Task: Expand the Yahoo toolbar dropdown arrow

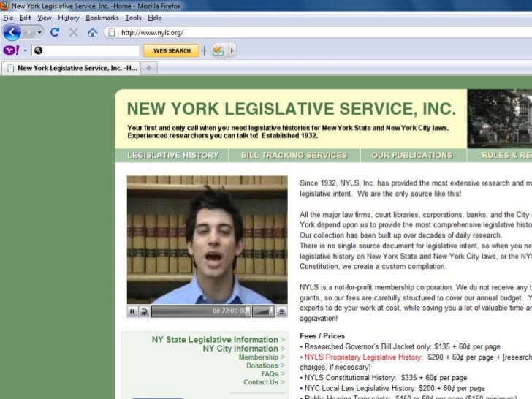Action: (24, 51)
